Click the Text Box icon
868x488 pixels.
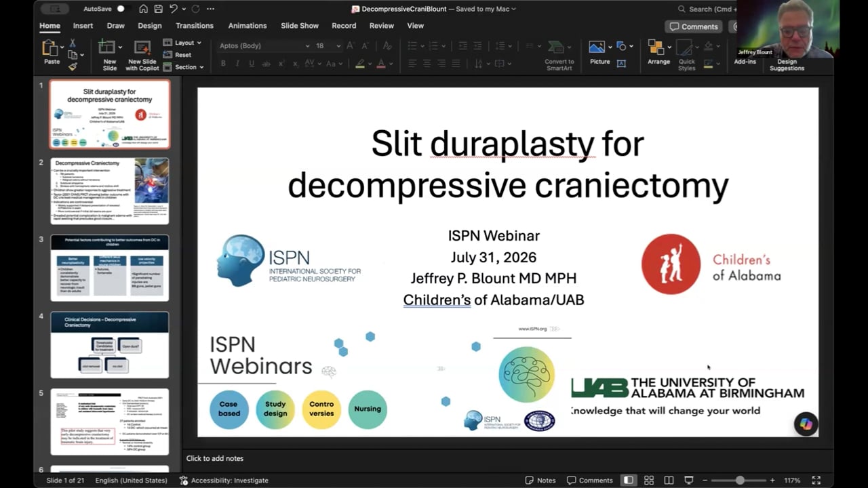[621, 63]
